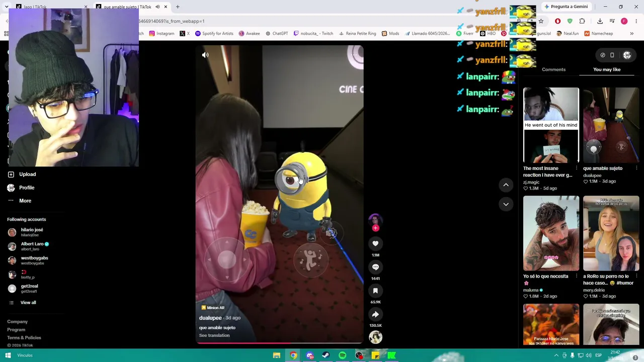Open the Llamado 6045/2026 bookmark
This screenshot has height=362, width=644.
tap(427, 34)
